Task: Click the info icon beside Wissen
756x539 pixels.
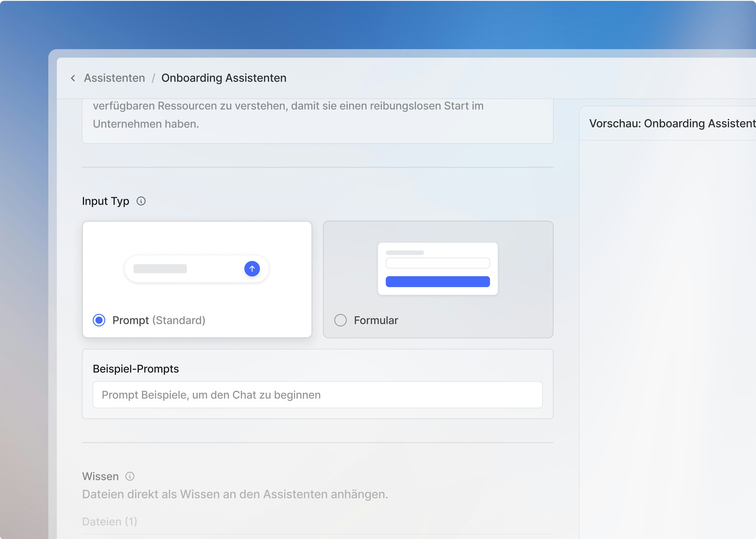Action: (x=130, y=477)
